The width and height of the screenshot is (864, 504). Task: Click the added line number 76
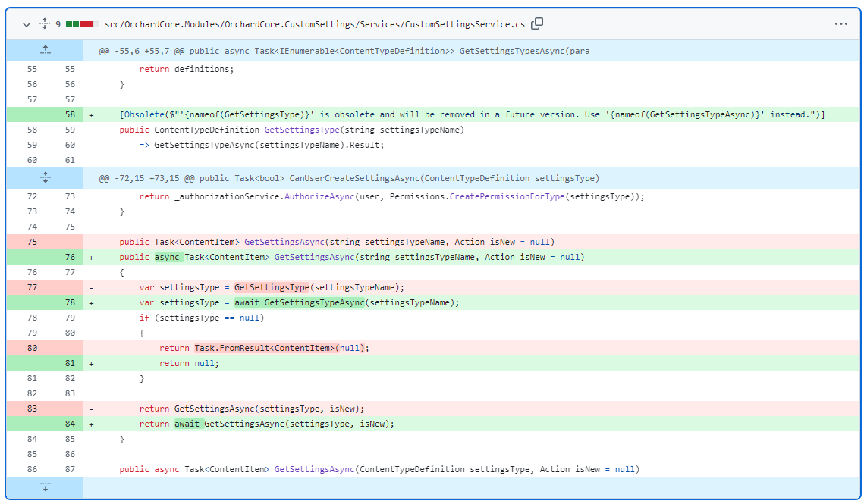pos(70,257)
